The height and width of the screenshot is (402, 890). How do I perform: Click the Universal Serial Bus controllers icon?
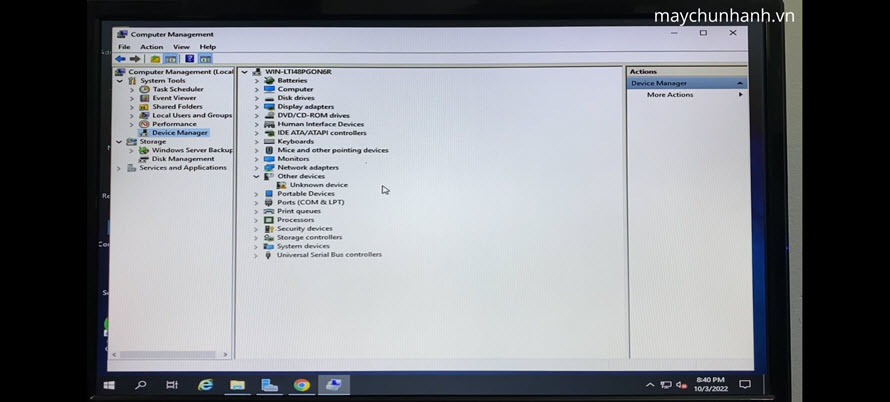click(x=268, y=255)
